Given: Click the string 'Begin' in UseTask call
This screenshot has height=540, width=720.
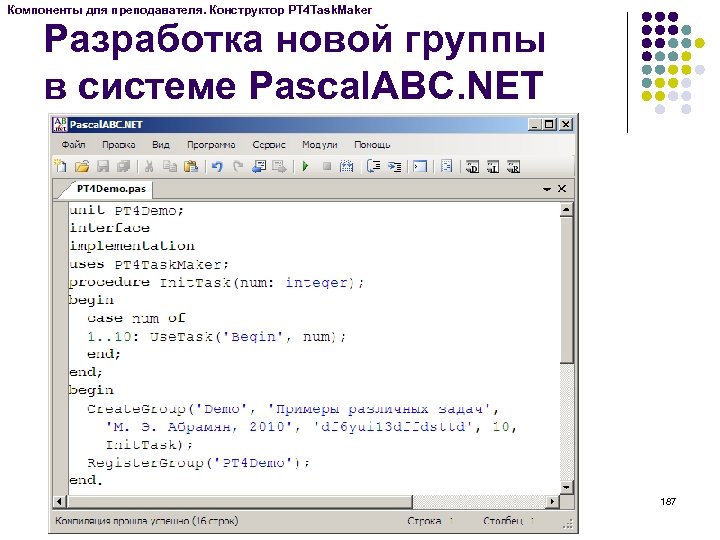Looking at the screenshot, I should [253, 337].
